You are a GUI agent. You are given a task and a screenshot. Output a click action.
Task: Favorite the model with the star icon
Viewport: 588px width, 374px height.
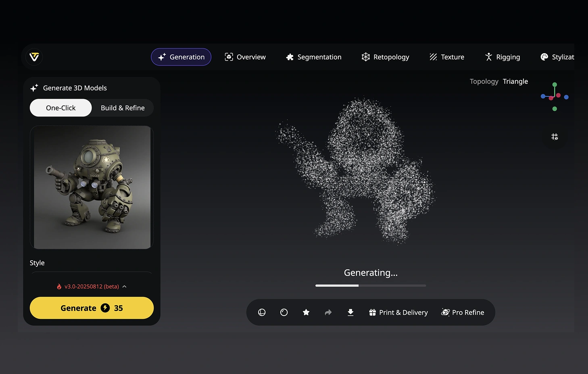[x=306, y=312]
